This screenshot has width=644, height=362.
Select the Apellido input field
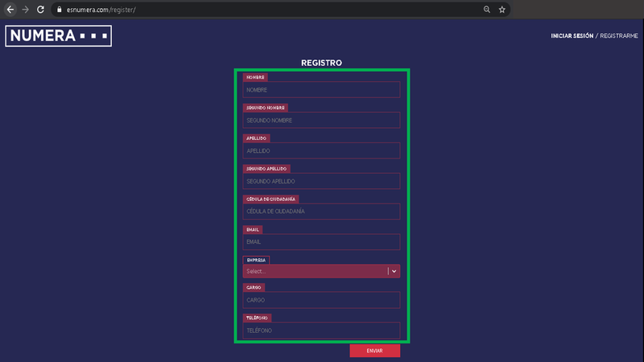[x=321, y=150]
